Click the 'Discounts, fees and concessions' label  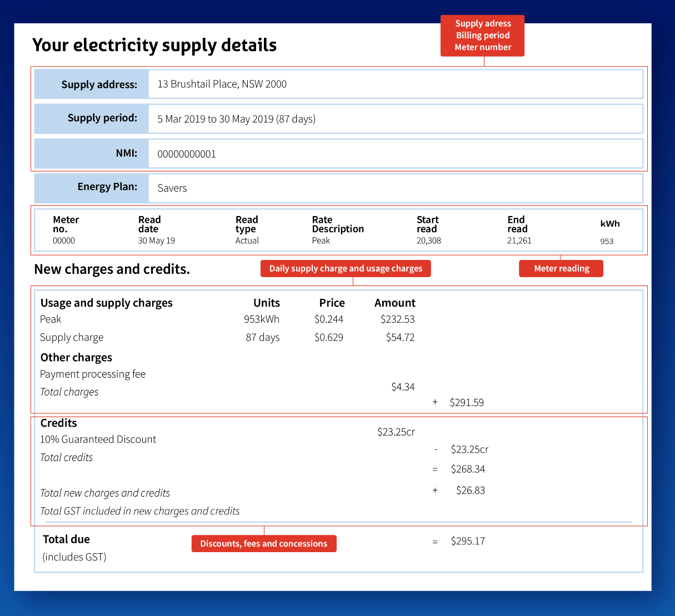tap(264, 544)
